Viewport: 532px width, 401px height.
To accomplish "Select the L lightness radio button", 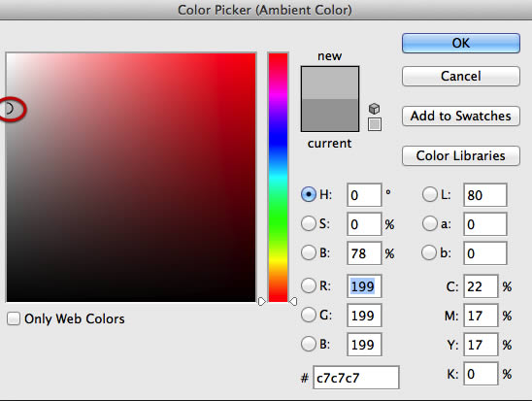I will pyautogui.click(x=429, y=195).
